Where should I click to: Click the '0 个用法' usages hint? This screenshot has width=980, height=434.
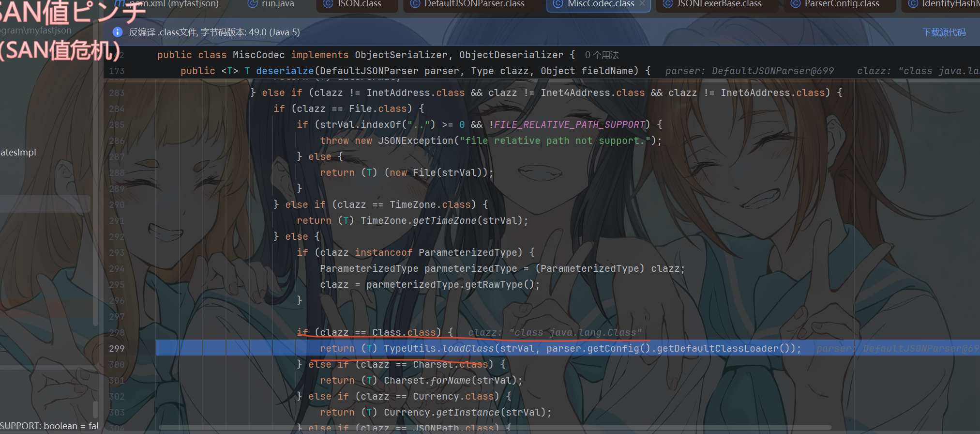coord(602,55)
